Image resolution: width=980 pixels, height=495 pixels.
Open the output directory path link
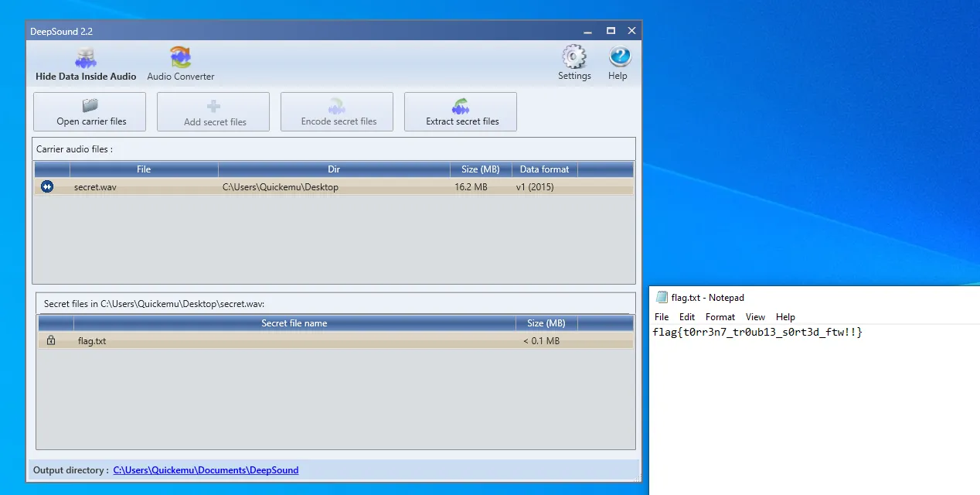click(x=206, y=470)
